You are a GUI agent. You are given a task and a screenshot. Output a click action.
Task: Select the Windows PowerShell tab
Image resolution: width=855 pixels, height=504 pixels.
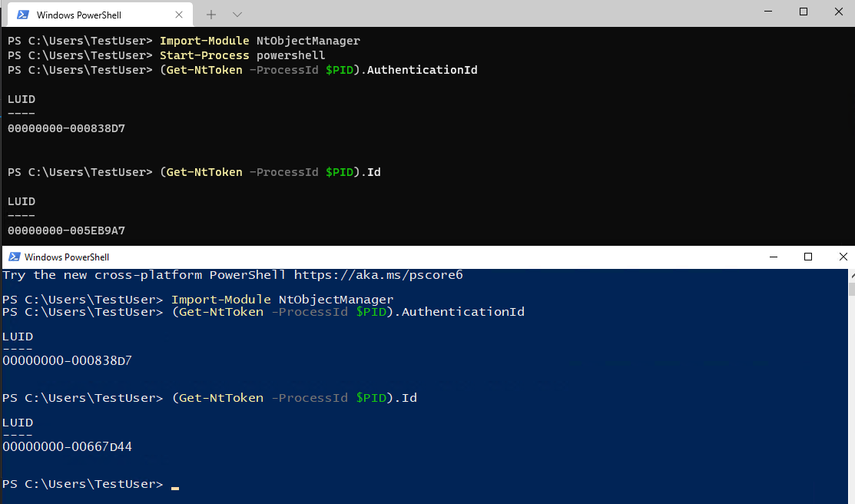[101, 15]
